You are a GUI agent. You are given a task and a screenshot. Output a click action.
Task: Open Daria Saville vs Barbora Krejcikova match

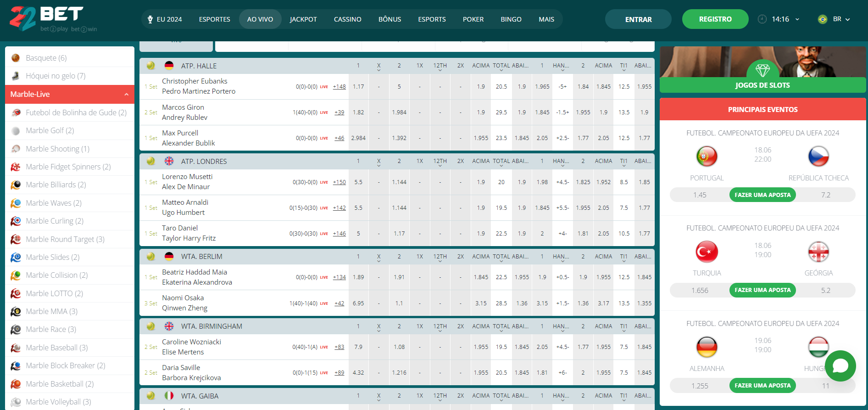coord(191,373)
